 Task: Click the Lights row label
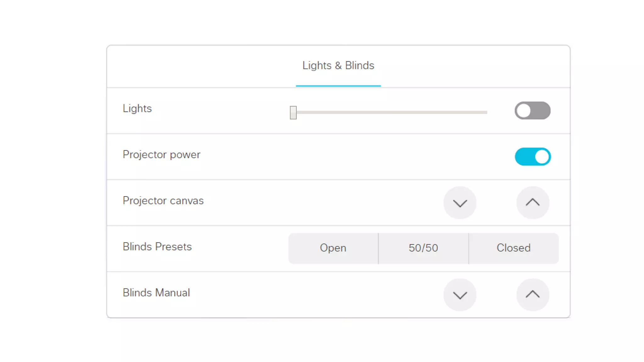[137, 108]
